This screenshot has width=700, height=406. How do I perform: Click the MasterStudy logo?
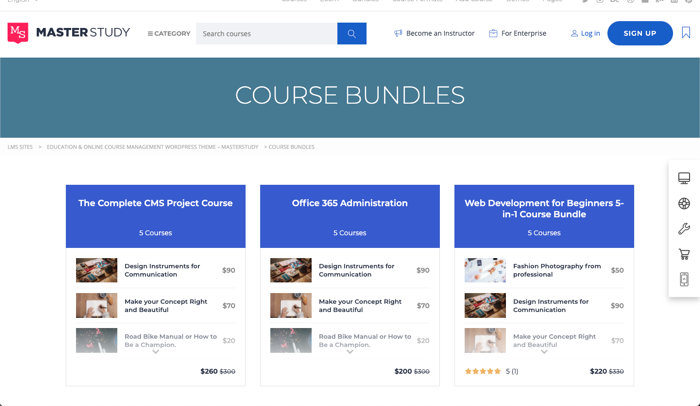69,33
